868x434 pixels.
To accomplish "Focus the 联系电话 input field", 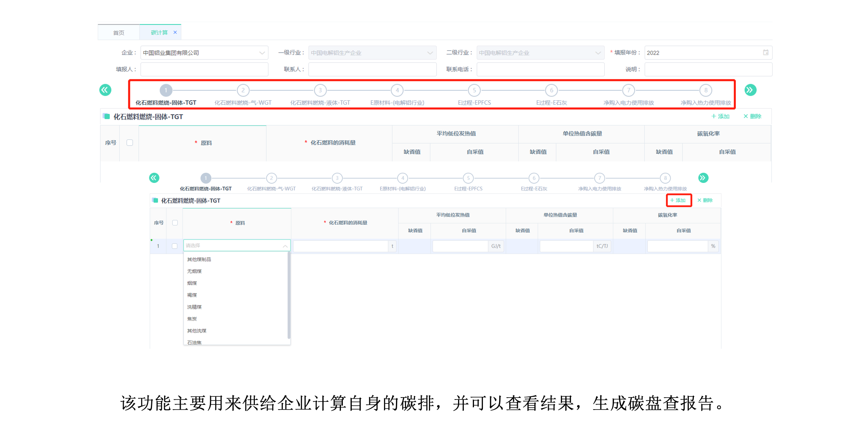I will (540, 69).
